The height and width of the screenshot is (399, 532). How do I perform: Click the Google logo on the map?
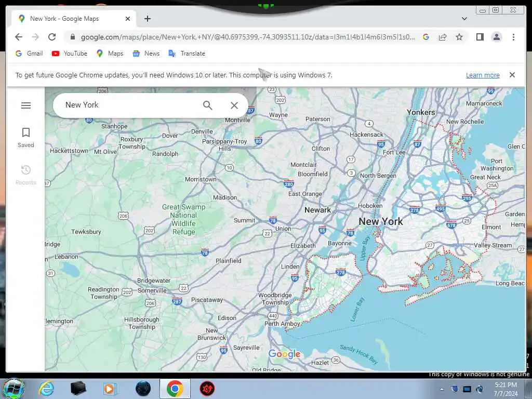[284, 354]
